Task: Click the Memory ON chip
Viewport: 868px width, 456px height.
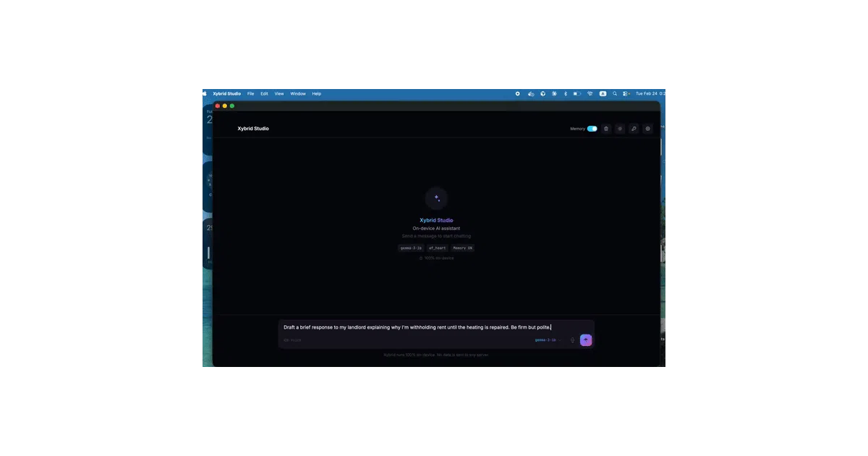Action: (x=463, y=248)
